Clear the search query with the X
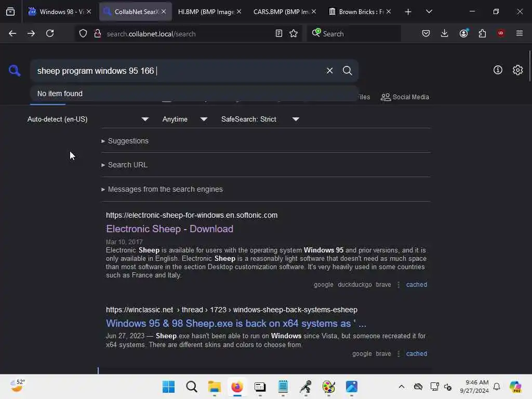This screenshot has width=532, height=399. coord(329,71)
